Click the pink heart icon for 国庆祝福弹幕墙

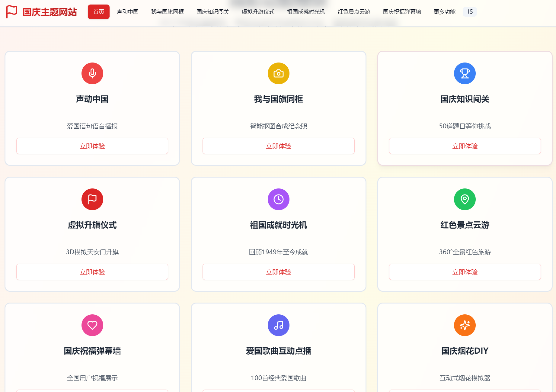coord(92,325)
